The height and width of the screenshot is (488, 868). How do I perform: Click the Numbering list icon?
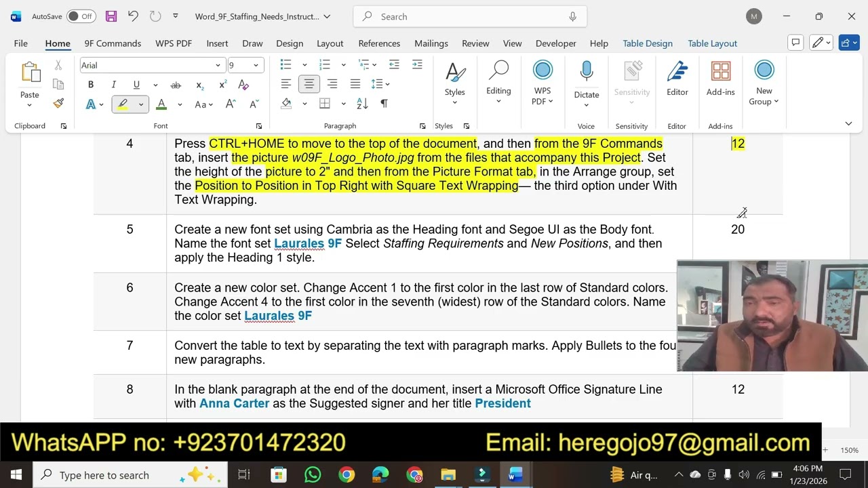coord(325,65)
